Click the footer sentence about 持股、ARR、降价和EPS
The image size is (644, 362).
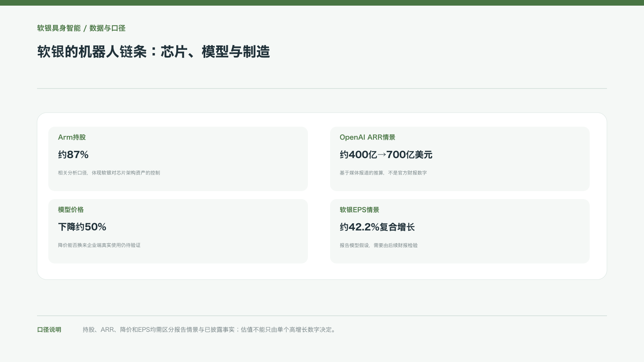(210, 329)
